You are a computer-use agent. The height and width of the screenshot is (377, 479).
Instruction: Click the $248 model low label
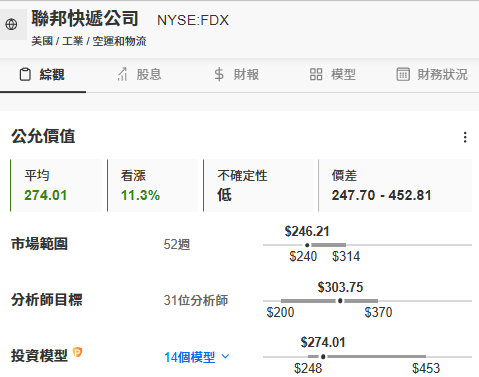(308, 369)
